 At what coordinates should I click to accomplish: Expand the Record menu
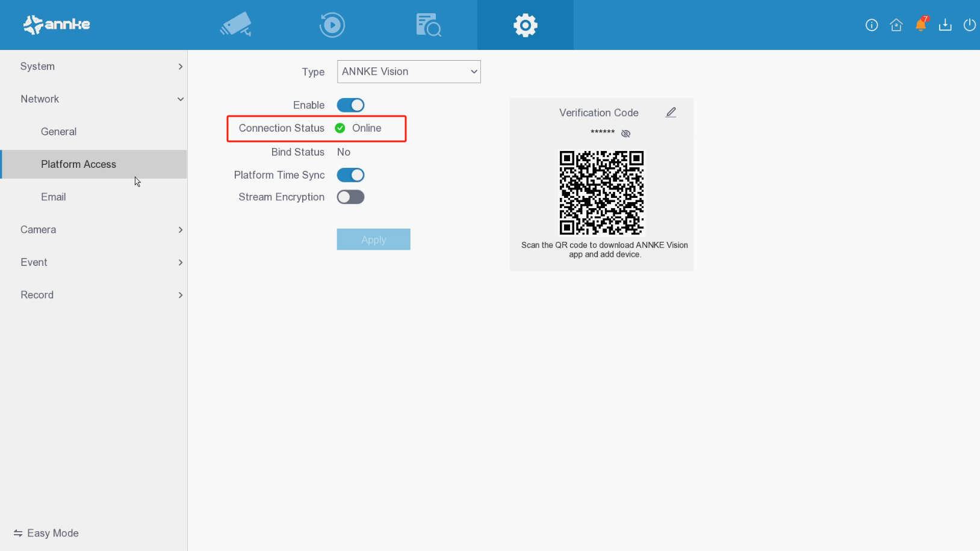tap(94, 295)
